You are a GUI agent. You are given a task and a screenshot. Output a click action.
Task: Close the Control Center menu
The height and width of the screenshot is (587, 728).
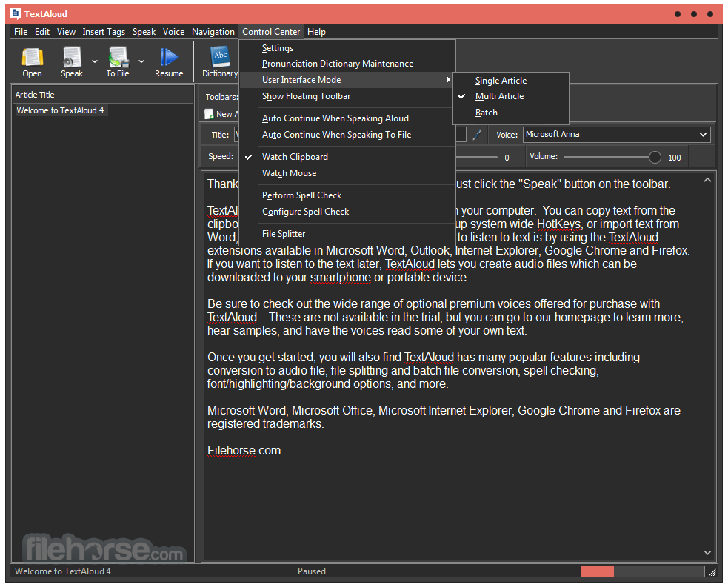coord(271,32)
